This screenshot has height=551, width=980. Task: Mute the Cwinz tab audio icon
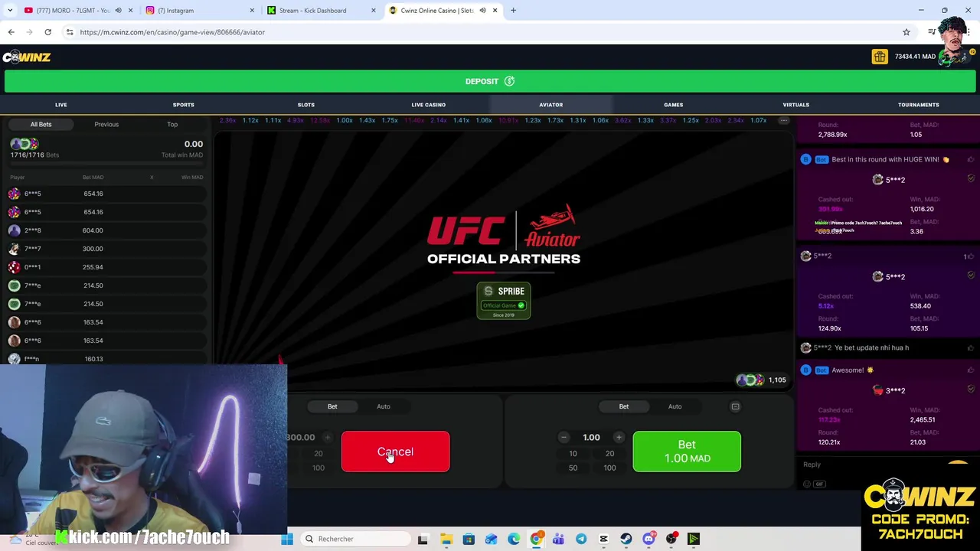pos(482,11)
